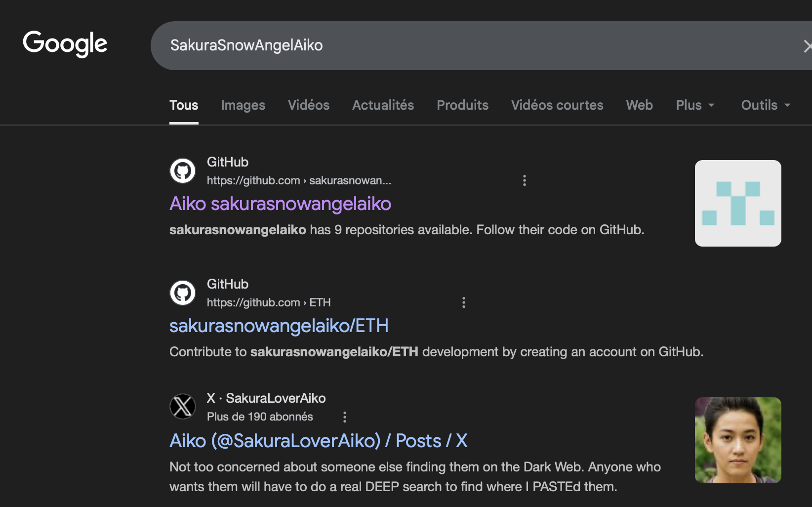Open three-dot menu for ETH repository result

pos(463,302)
